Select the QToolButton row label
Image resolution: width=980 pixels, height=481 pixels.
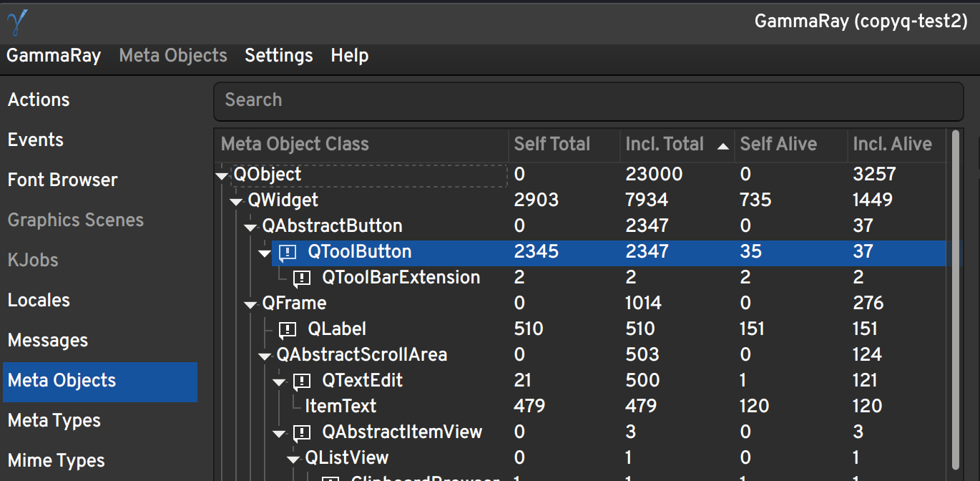(x=360, y=252)
